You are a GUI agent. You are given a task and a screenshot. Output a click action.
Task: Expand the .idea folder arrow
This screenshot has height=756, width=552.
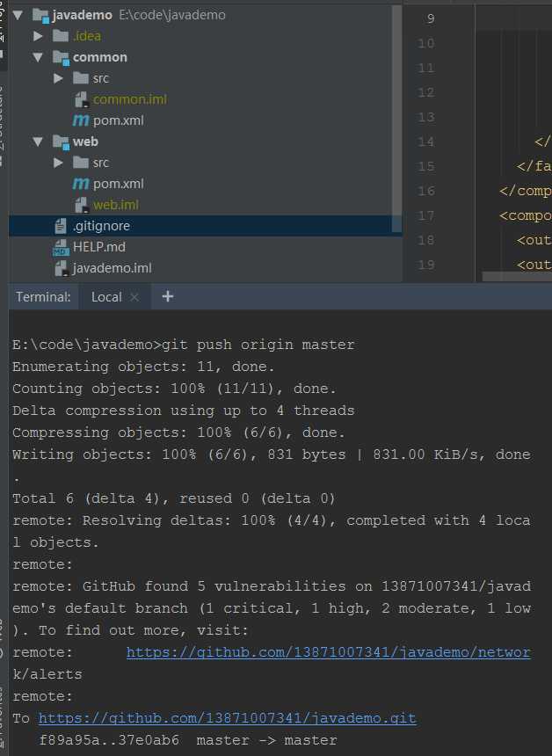pyautogui.click(x=38, y=36)
